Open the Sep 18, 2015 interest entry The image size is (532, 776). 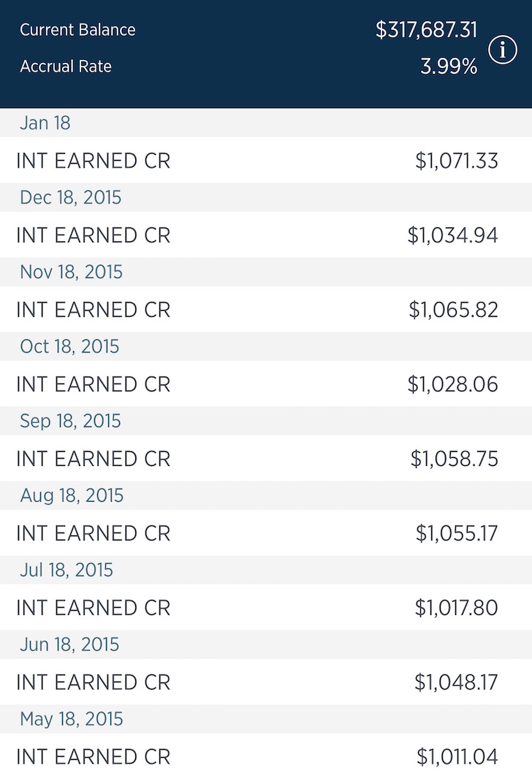(266, 459)
